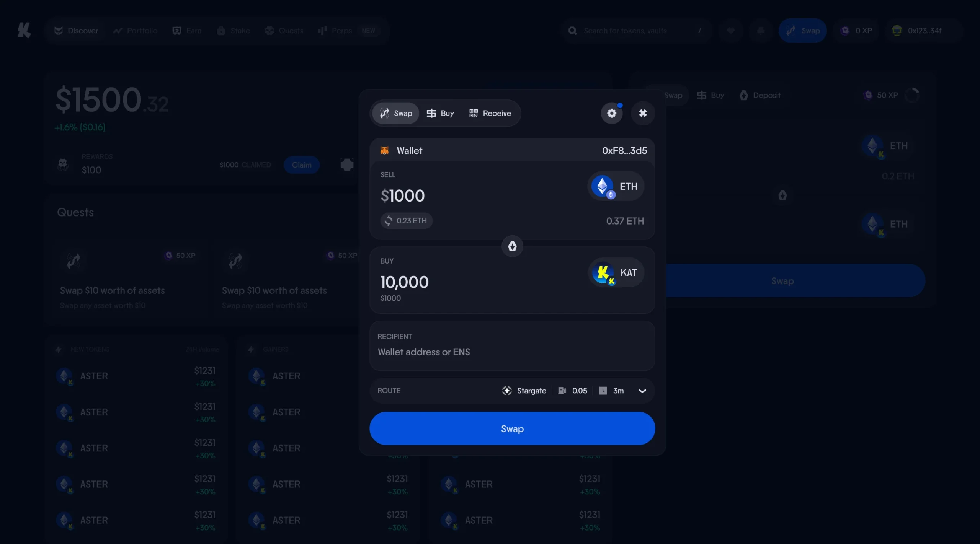
Task: Open settings gear in swap modal
Action: pyautogui.click(x=612, y=113)
